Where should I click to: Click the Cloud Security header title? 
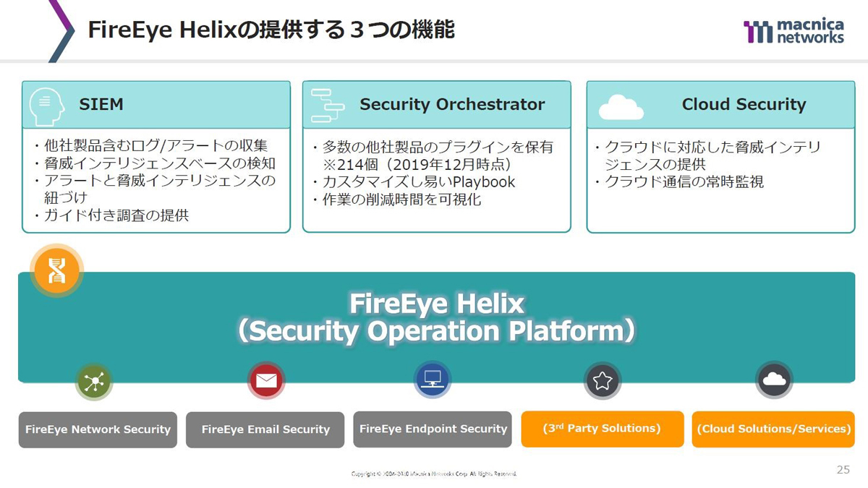point(744,104)
